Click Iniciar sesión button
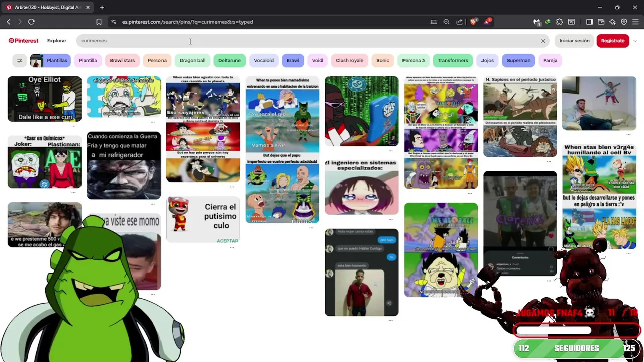This screenshot has height=362, width=644. pos(575,41)
